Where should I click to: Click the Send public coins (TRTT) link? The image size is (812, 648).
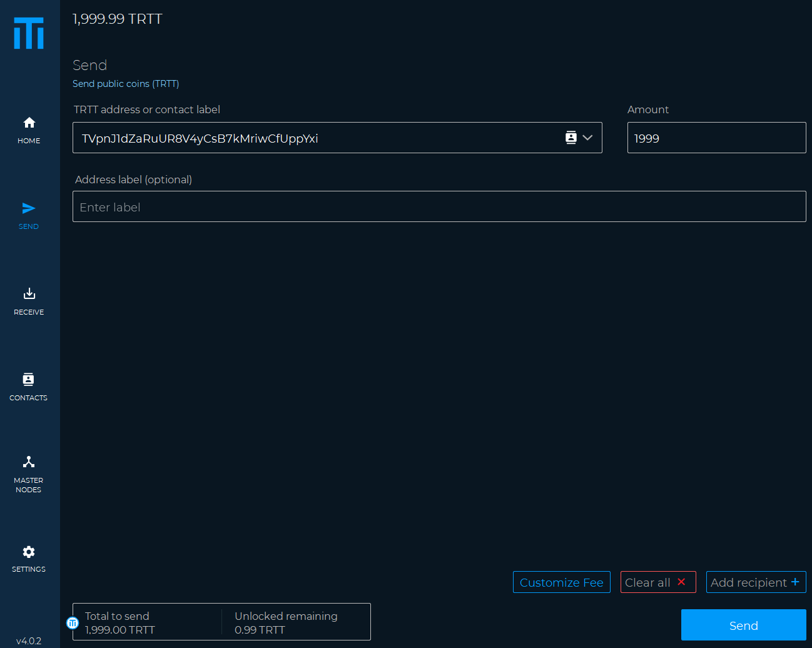[x=126, y=84]
